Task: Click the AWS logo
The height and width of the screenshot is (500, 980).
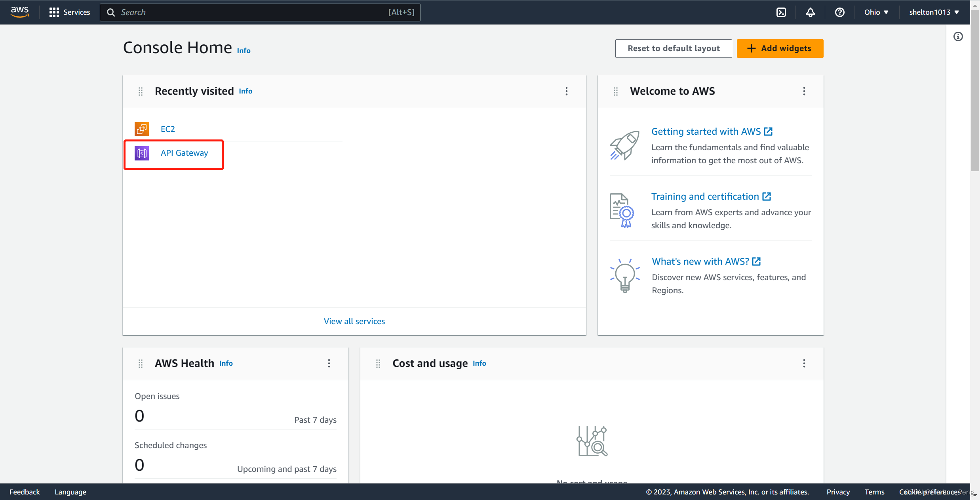Action: coord(20,12)
